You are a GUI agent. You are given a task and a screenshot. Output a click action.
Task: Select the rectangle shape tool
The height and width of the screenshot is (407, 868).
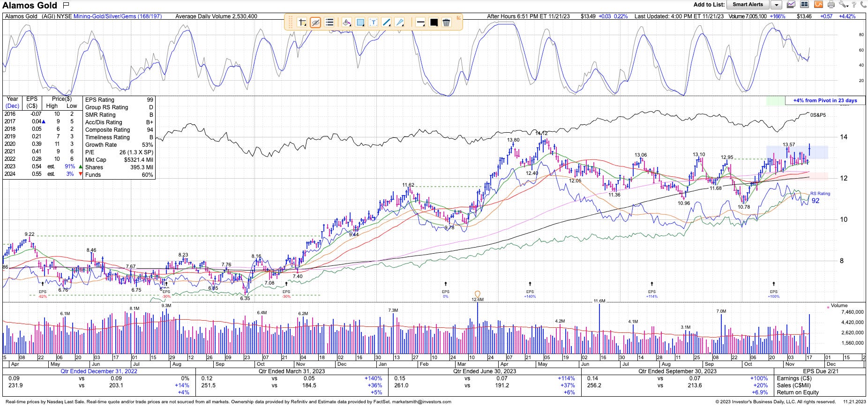tap(360, 22)
